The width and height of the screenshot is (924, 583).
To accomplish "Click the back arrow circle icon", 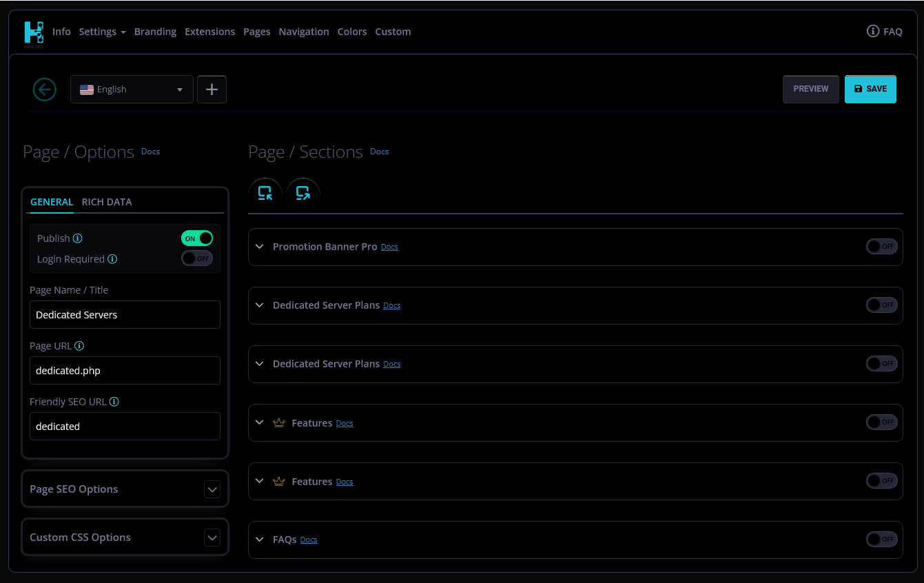I will click(45, 90).
